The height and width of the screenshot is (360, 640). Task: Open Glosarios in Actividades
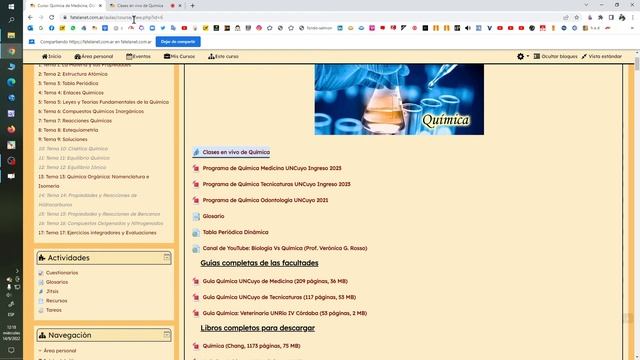[x=57, y=282]
